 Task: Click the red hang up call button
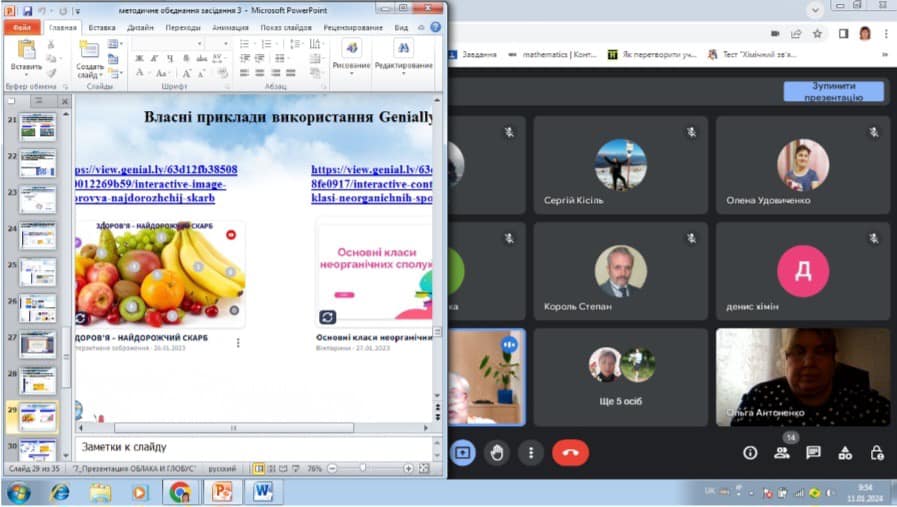[570, 453]
